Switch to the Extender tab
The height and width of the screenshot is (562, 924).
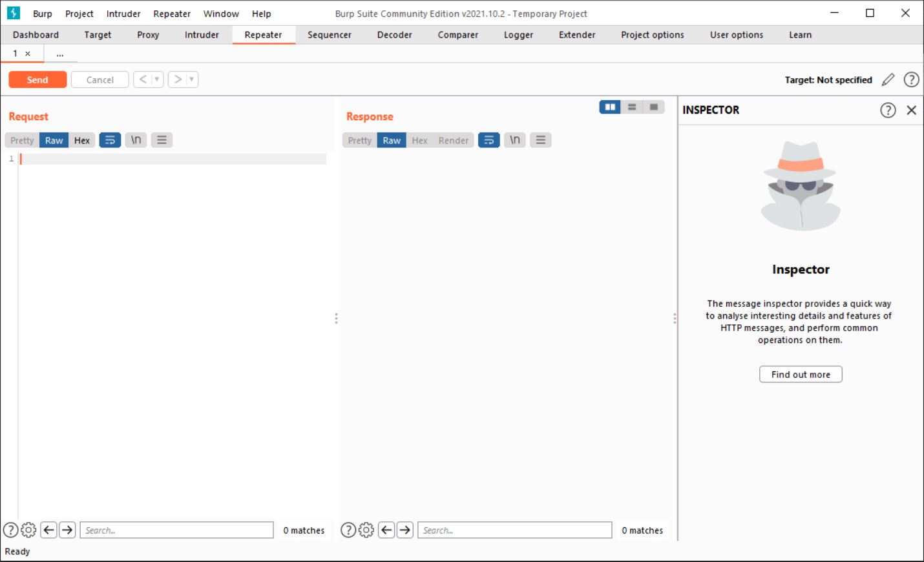click(577, 35)
